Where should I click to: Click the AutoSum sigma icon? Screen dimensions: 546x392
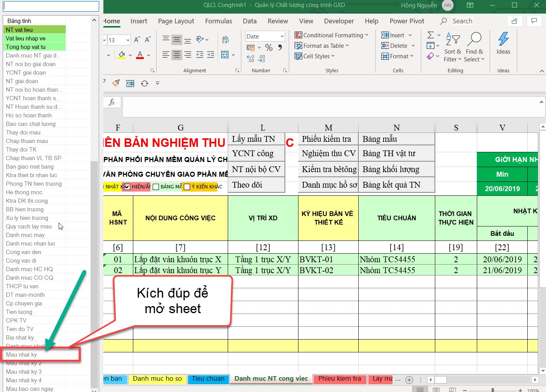click(x=431, y=35)
